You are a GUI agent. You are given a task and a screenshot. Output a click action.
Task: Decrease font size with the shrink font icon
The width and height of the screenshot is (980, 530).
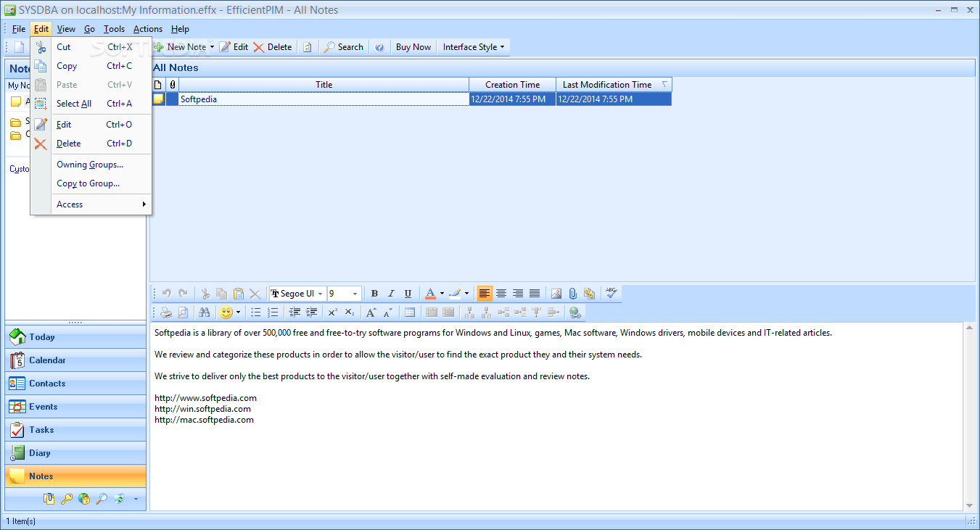click(x=387, y=312)
